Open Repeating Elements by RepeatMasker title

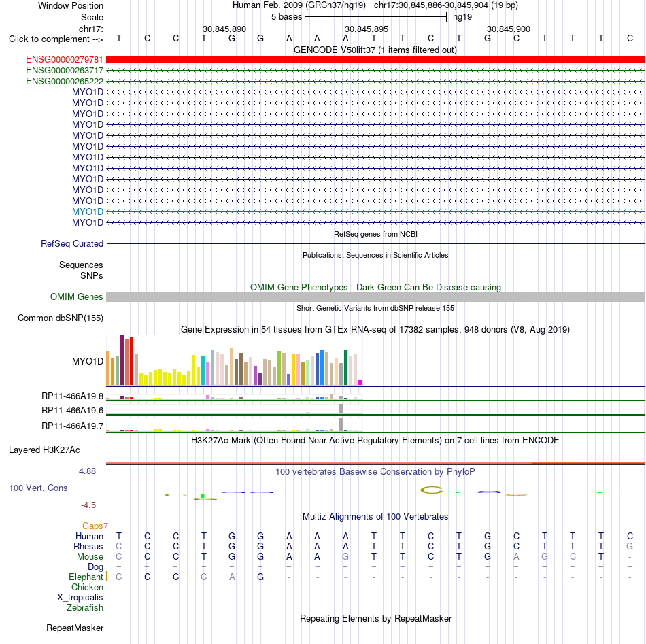click(375, 619)
